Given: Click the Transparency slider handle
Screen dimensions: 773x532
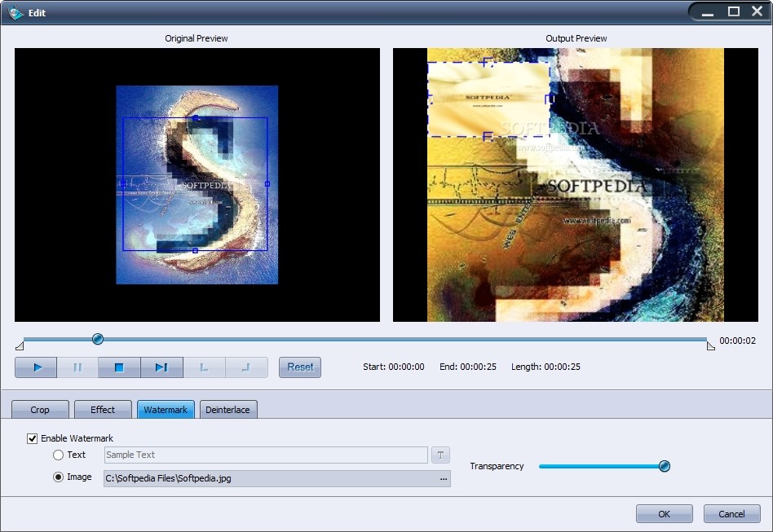Looking at the screenshot, I should (x=665, y=466).
